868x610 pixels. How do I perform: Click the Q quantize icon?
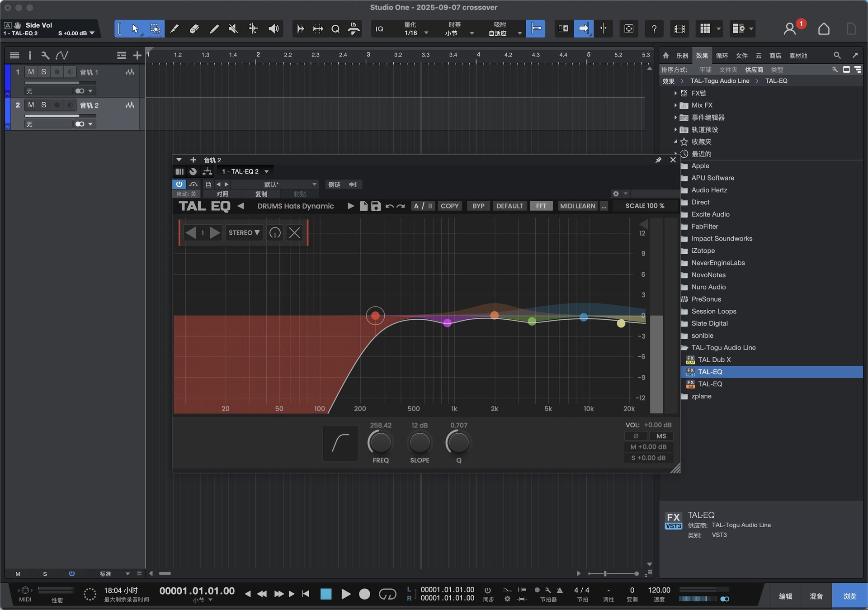tap(335, 29)
